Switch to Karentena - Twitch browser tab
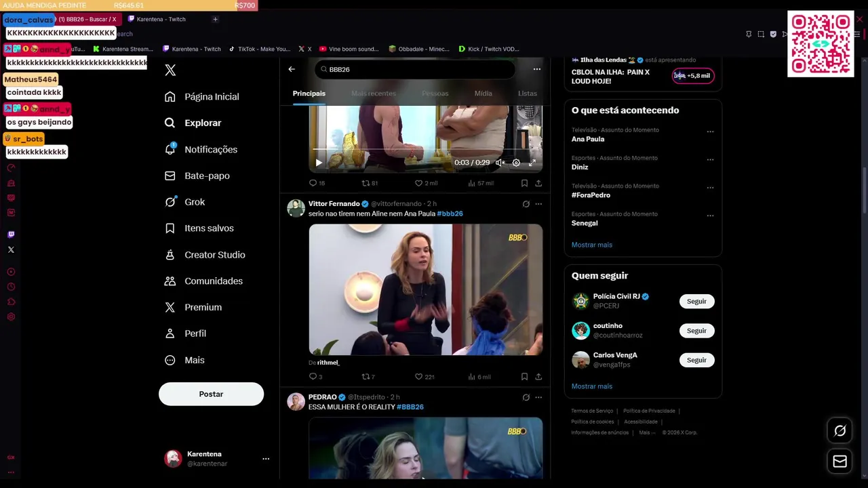 pyautogui.click(x=161, y=19)
